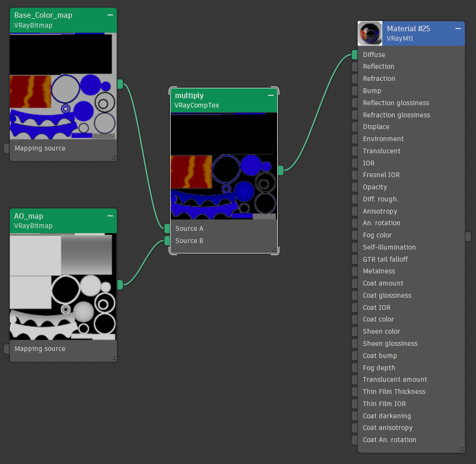Click the Source A input socket
The image size is (476, 464).
167,228
